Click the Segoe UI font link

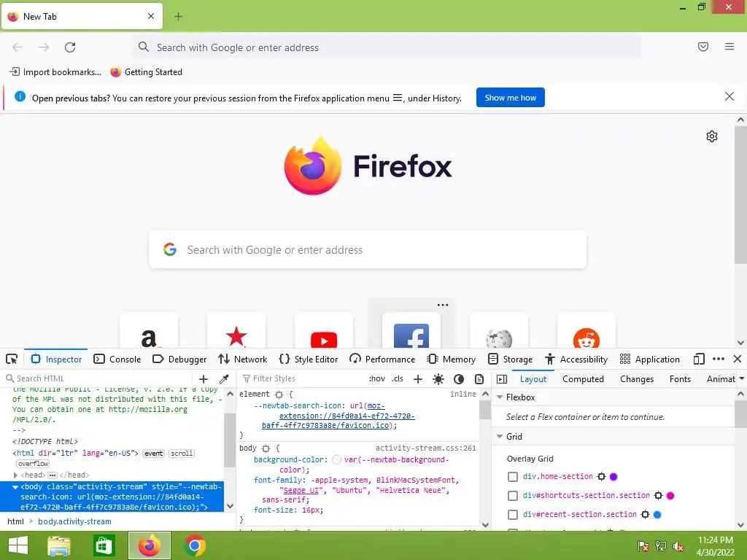pyautogui.click(x=301, y=491)
